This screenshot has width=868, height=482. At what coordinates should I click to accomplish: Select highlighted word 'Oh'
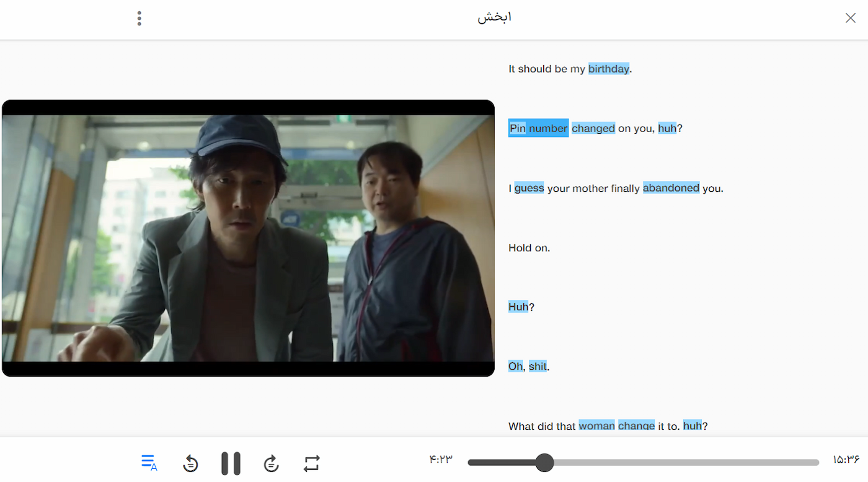pos(515,367)
